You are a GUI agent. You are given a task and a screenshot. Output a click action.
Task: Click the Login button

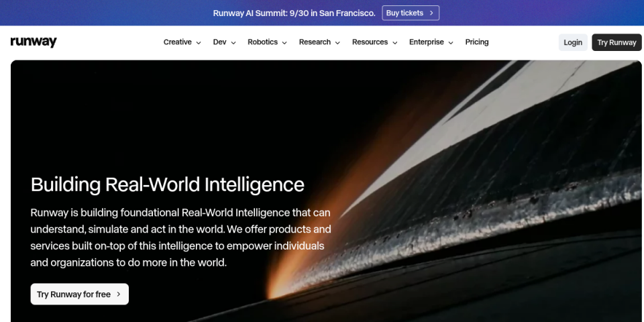(573, 42)
